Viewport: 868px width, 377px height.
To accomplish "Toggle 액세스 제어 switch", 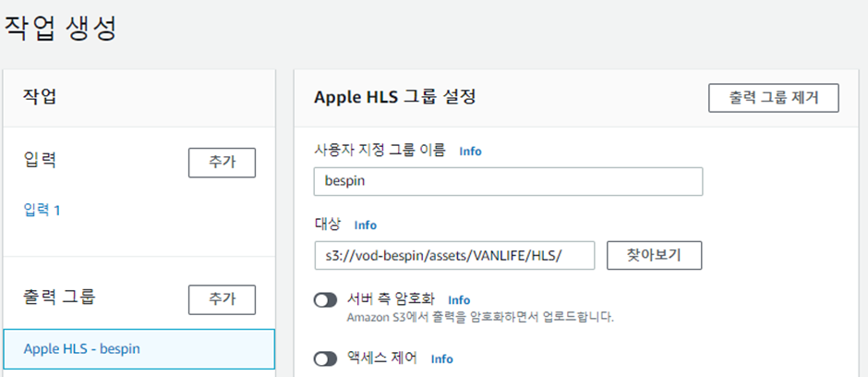I will (325, 359).
